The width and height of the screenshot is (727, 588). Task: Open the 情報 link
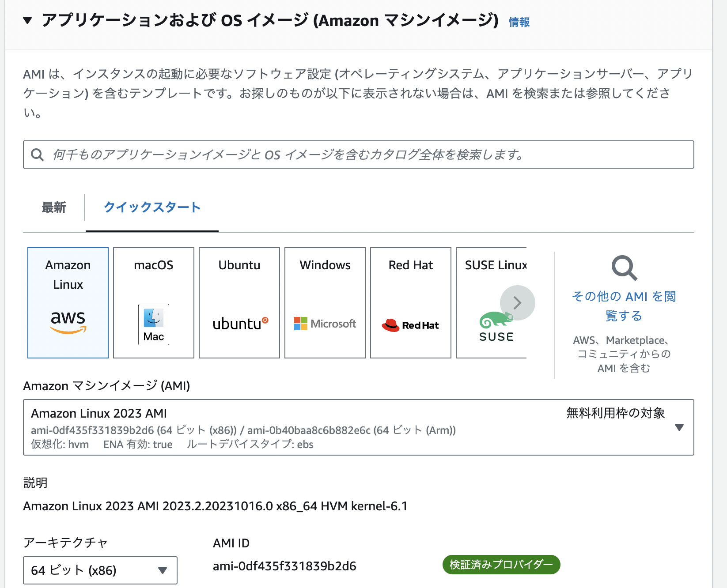pos(519,21)
